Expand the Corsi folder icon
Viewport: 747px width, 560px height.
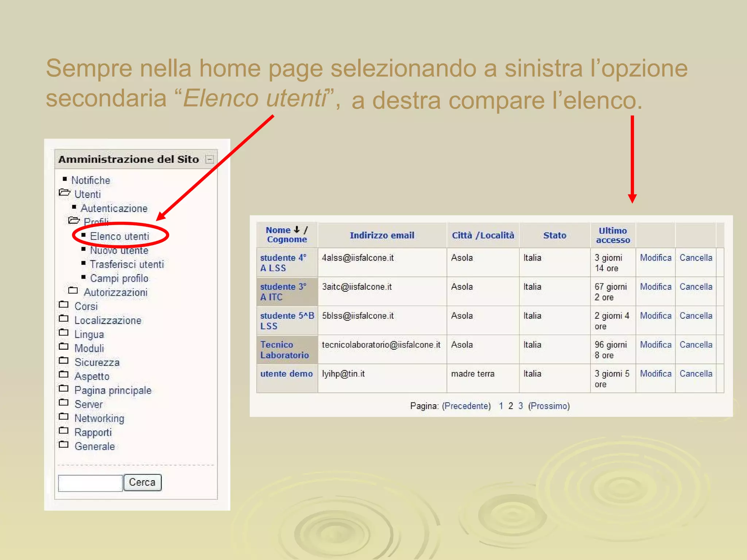64,304
